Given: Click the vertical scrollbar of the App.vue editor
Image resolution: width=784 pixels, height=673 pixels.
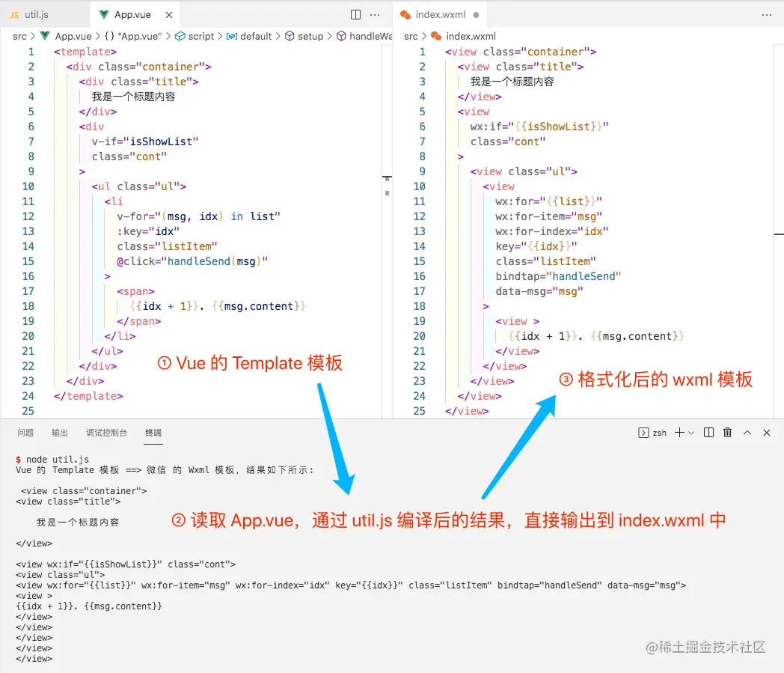Looking at the screenshot, I should 387,187.
